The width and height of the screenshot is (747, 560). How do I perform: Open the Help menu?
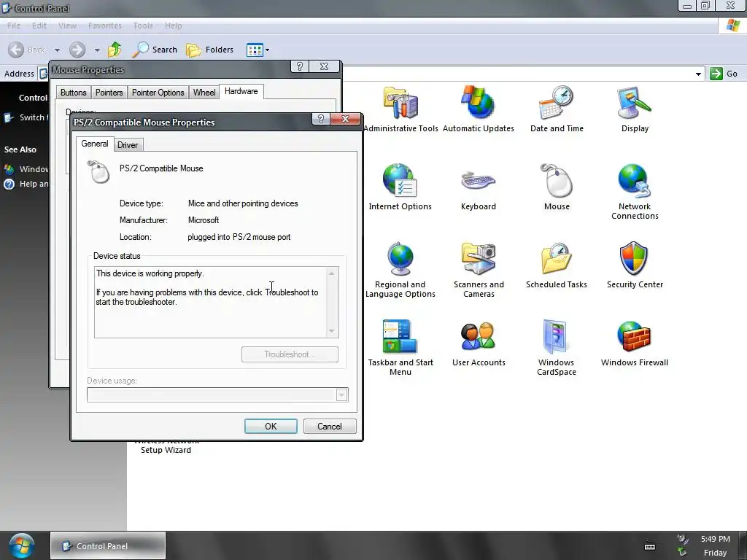pos(174,26)
